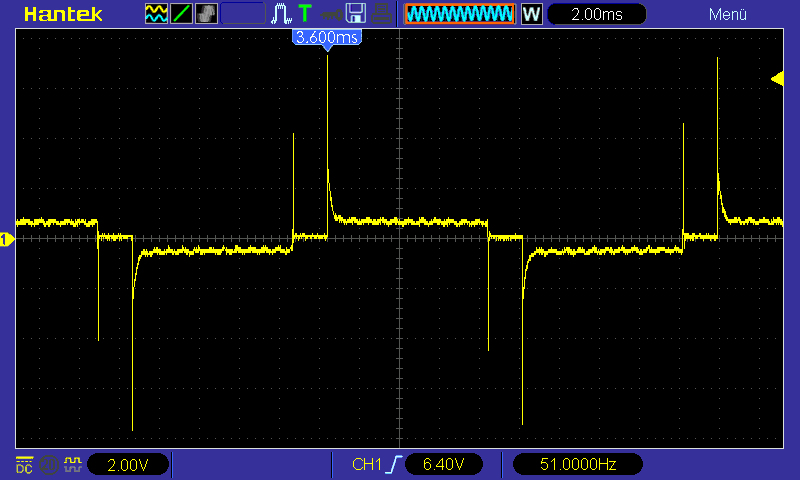
Task: Toggle the yellow square-wave probe icon
Action: coord(72,464)
